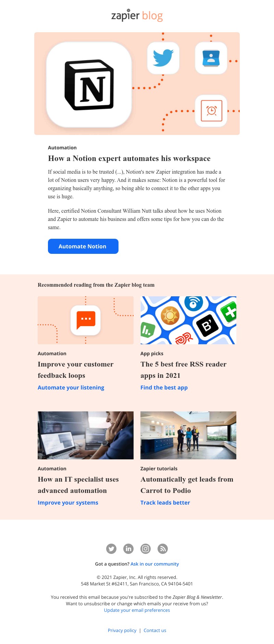
Task: Click the customer feedback chat bubble image
Action: click(x=86, y=320)
